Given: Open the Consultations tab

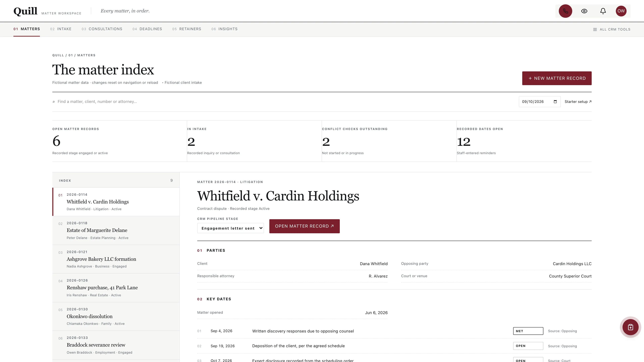Looking at the screenshot, I should 102,29.
